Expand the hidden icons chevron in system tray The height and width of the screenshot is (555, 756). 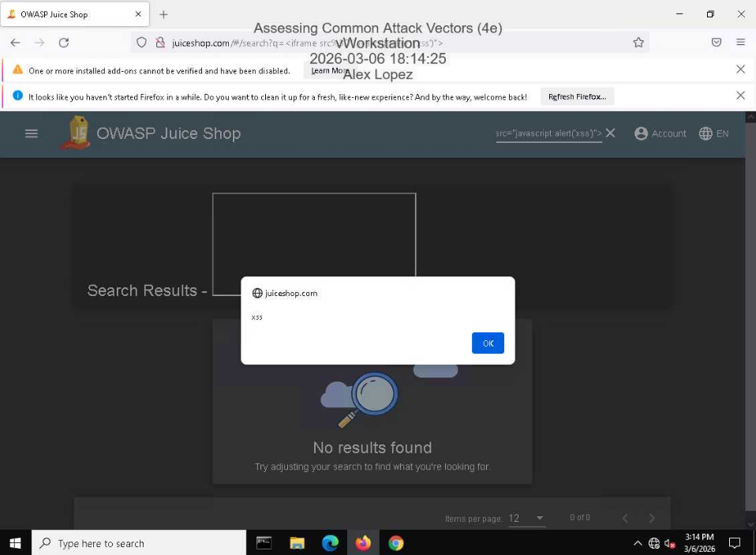pyautogui.click(x=637, y=543)
